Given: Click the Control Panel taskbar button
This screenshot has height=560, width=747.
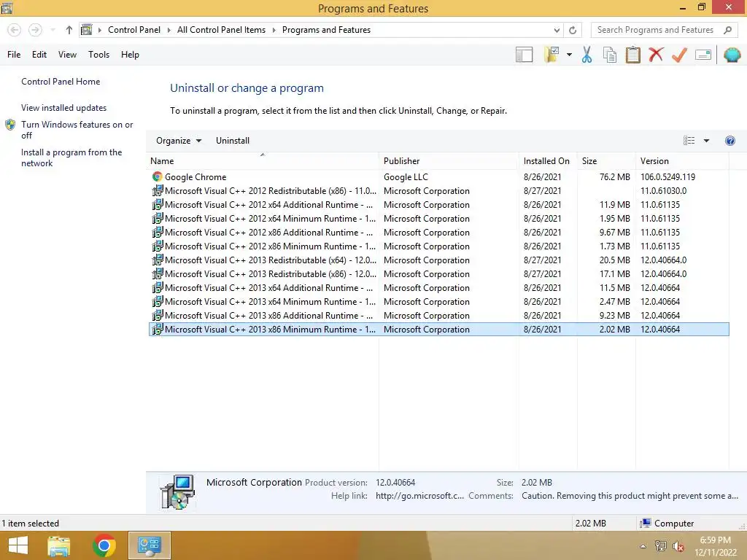Looking at the screenshot, I should (150, 545).
